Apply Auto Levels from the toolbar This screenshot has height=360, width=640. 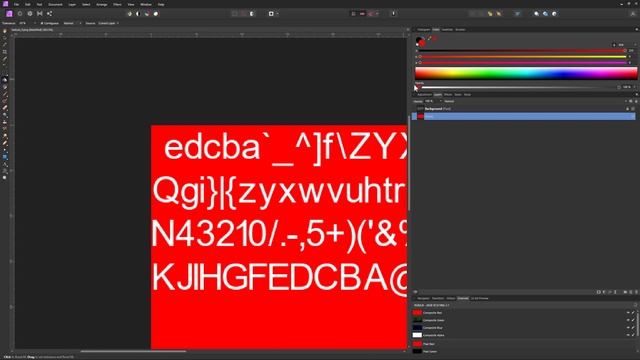tap(129, 13)
